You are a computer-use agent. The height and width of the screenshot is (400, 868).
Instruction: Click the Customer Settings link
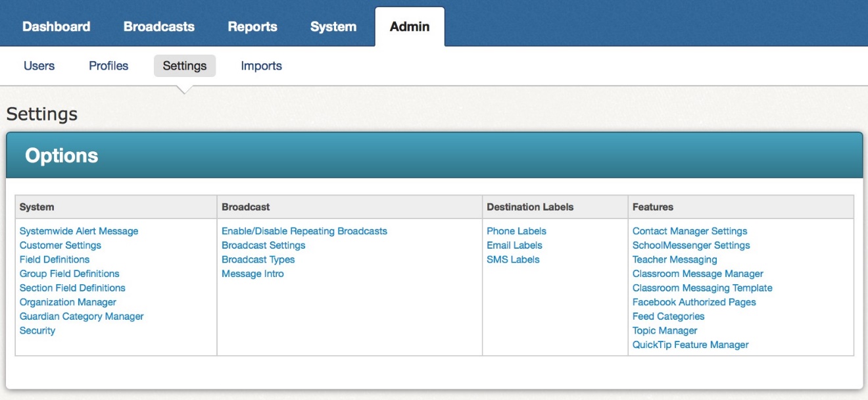point(60,245)
